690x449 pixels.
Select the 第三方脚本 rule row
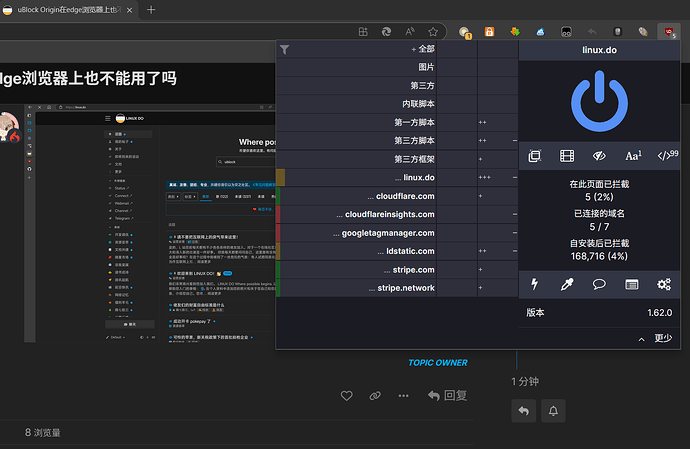[356, 141]
